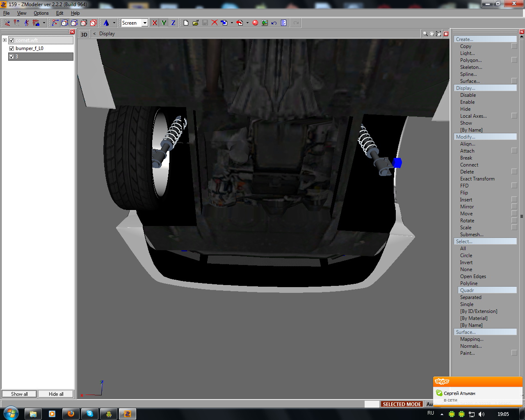The image size is (525, 420).
Task: Select the viewport pan hand tool
Action: (x=432, y=34)
